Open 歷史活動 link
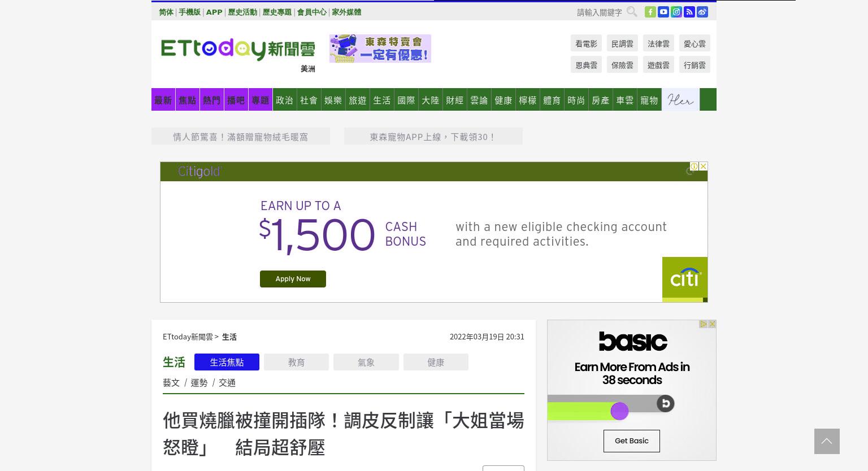This screenshot has height=471, width=868. [242, 12]
